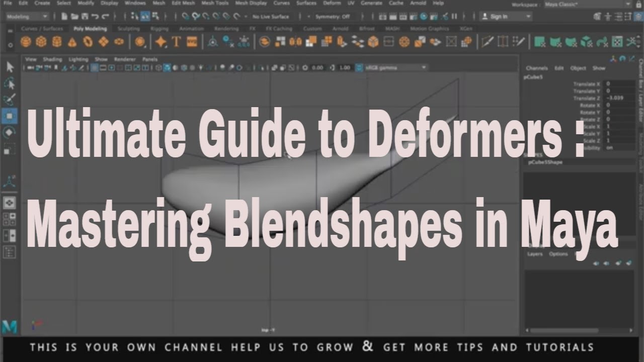Activate the Move tool in toolbox
This screenshot has height=362, width=644.
coord(10,116)
